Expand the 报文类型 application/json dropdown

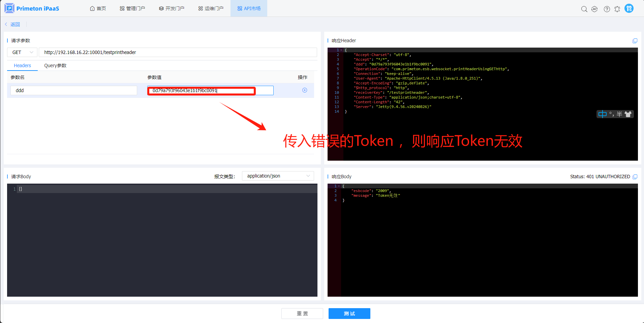click(278, 176)
